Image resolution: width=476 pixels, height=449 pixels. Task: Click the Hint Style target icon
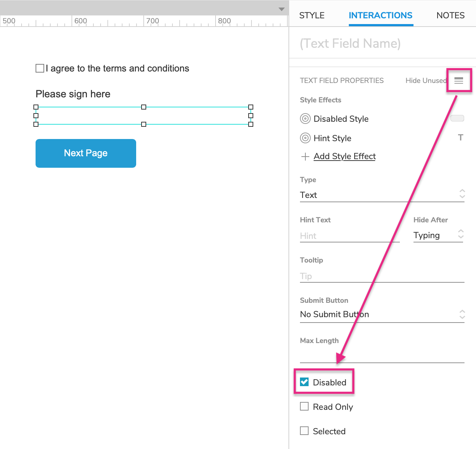[305, 138]
